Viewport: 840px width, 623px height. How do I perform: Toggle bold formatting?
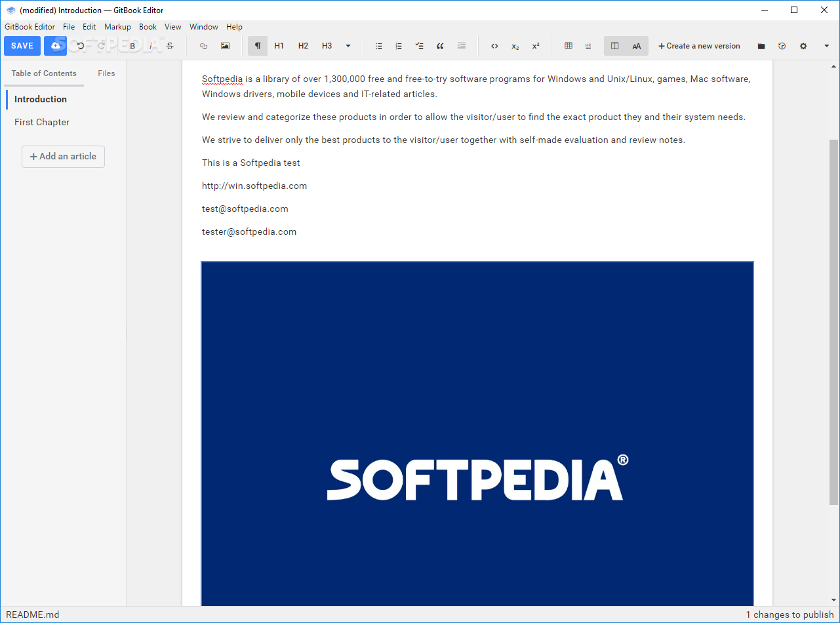(x=132, y=46)
